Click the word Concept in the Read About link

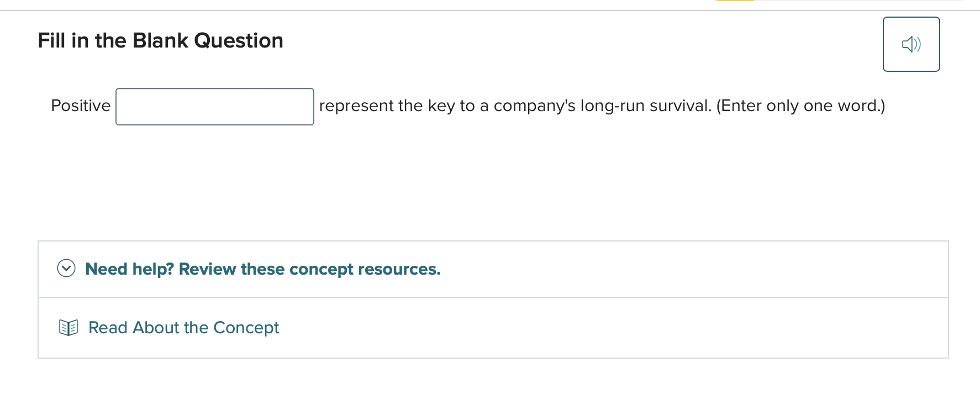click(x=246, y=328)
